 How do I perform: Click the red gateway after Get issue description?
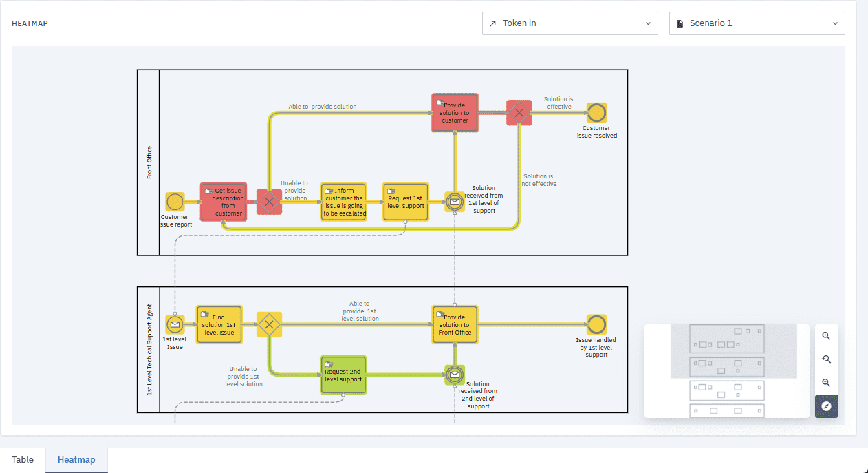pos(269,202)
